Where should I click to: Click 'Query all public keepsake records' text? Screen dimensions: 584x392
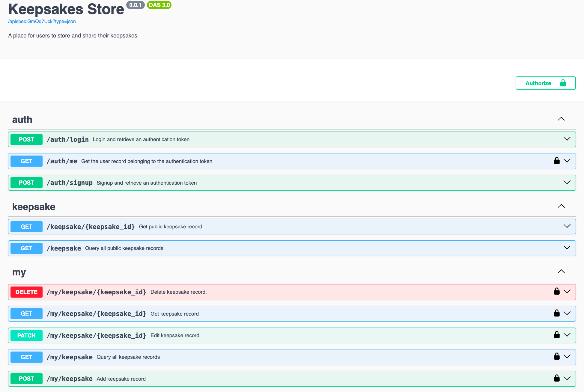pos(124,248)
